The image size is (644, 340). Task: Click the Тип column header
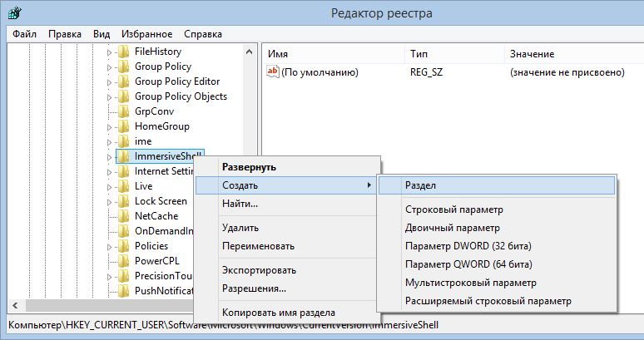419,54
